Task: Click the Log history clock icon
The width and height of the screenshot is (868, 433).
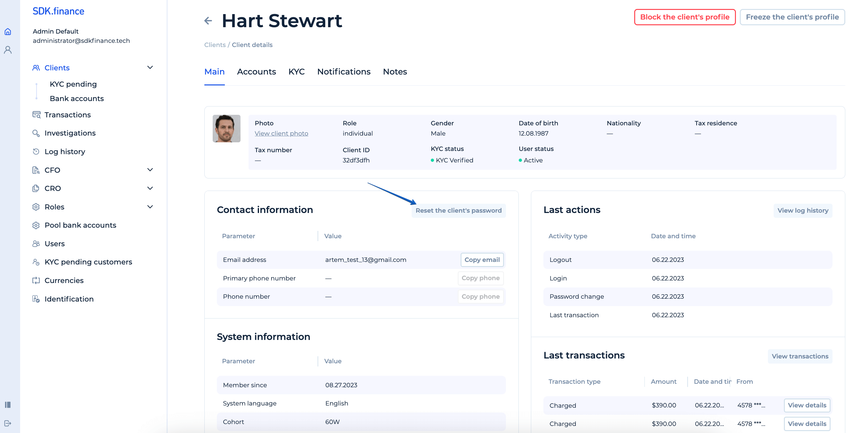Action: pos(36,152)
